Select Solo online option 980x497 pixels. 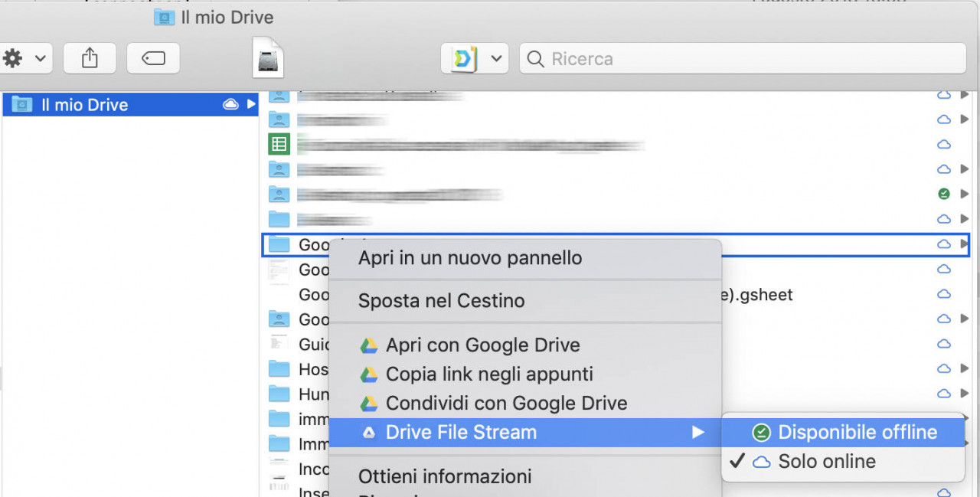coord(843,461)
